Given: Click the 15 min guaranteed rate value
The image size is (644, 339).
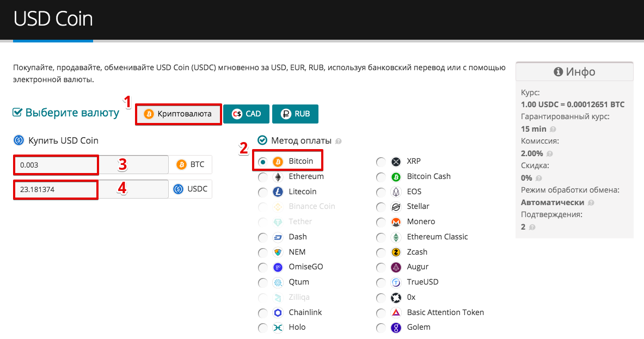Looking at the screenshot, I should 533,129.
